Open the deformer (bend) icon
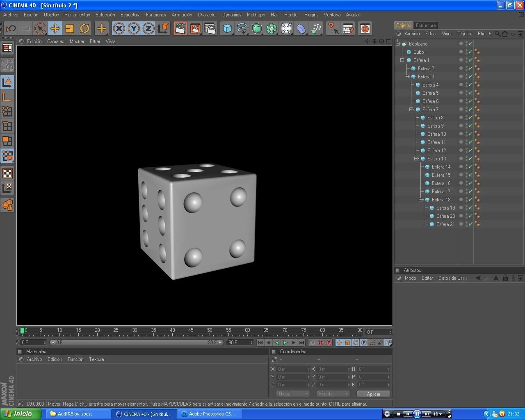This screenshot has height=420, width=525. [301, 29]
